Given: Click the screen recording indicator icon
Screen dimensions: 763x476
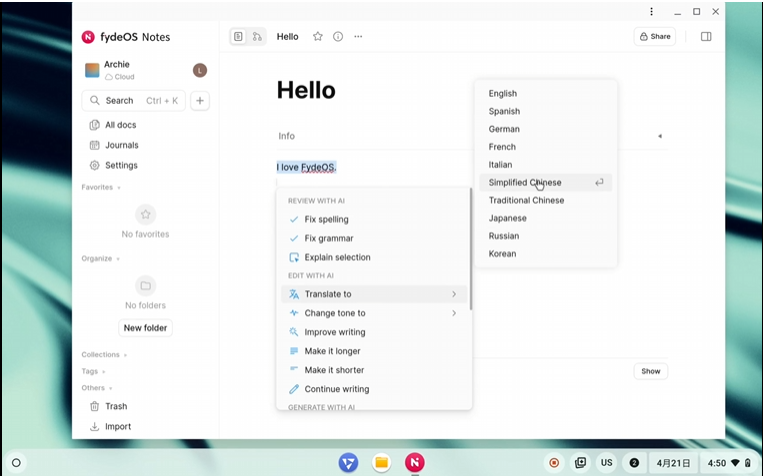Looking at the screenshot, I should (554, 463).
